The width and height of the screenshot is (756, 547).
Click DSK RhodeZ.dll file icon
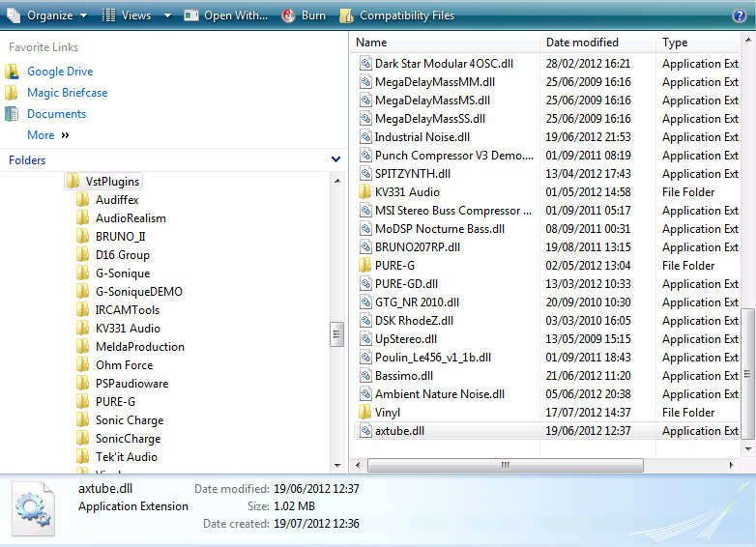[366, 320]
